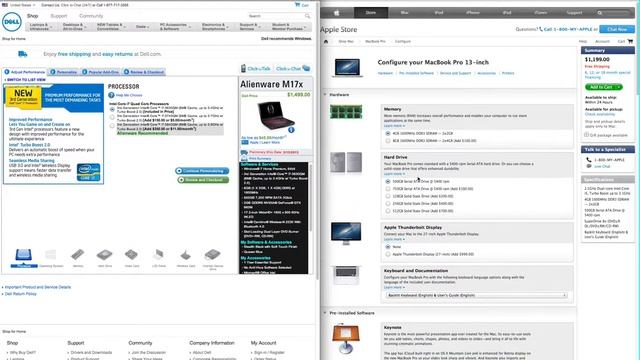Viewport: 640px width, 360px height.
Task: Open Desktops & All-in-Ones menu
Action: click(74, 27)
